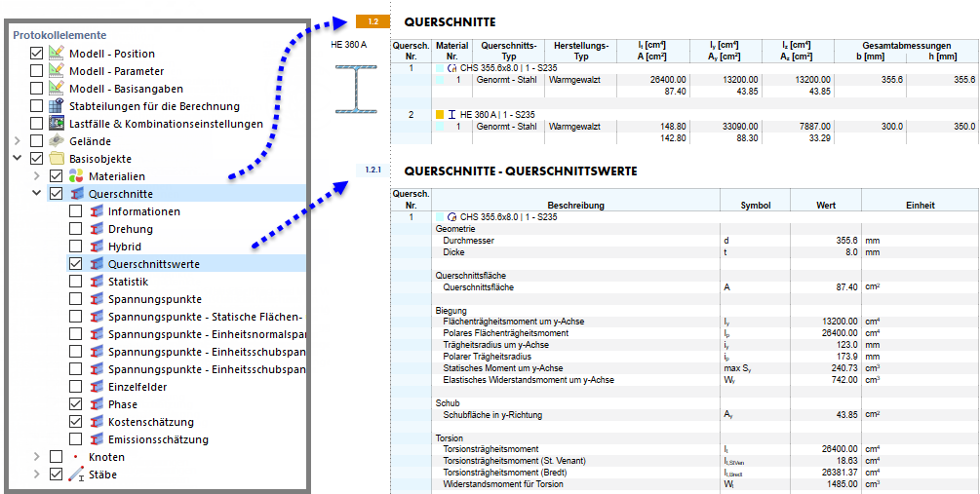980x494 pixels.
Task: Enable the Stabteilungen für die Berechnung checkbox
Action: tap(36, 106)
